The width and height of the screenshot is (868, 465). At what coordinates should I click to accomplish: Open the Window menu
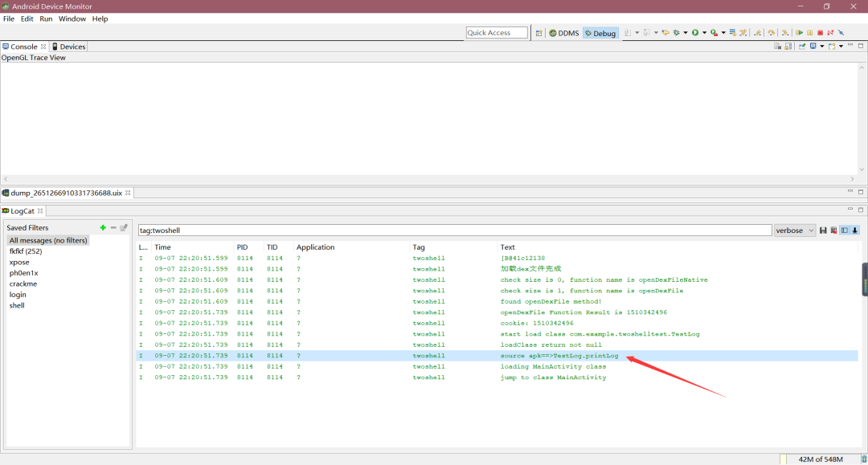(x=72, y=18)
